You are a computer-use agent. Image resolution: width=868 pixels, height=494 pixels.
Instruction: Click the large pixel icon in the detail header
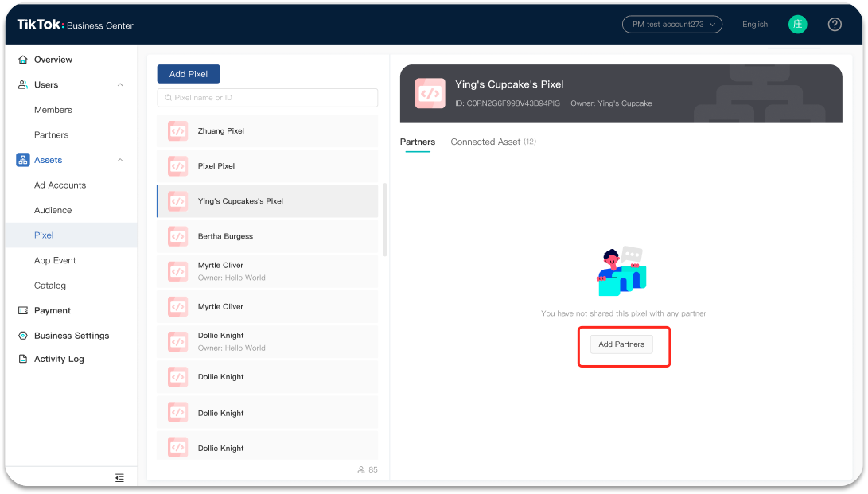430,94
